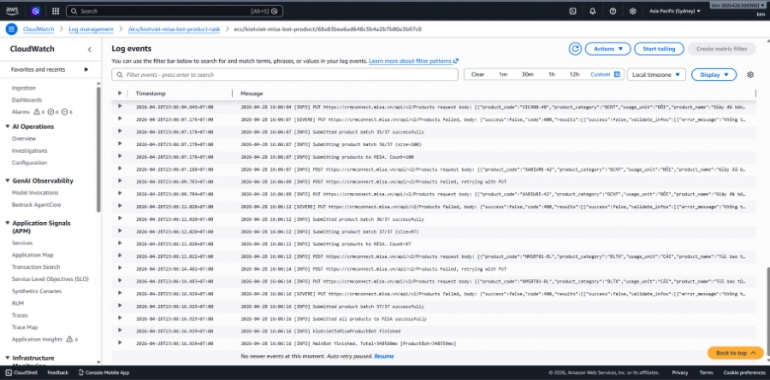
Task: Focus the AWS top search box
Action: click(x=174, y=11)
